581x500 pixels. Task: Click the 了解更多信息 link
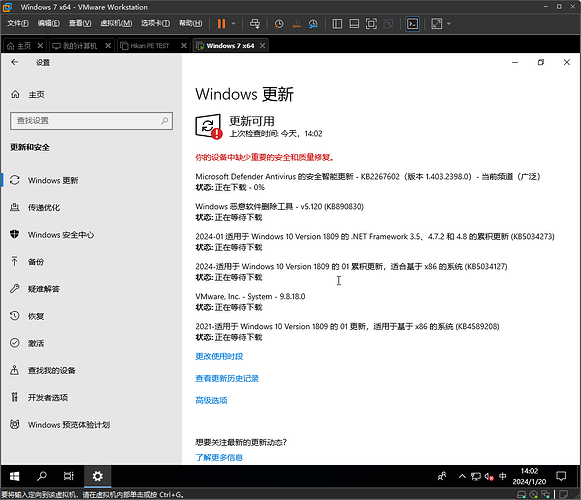click(219, 458)
